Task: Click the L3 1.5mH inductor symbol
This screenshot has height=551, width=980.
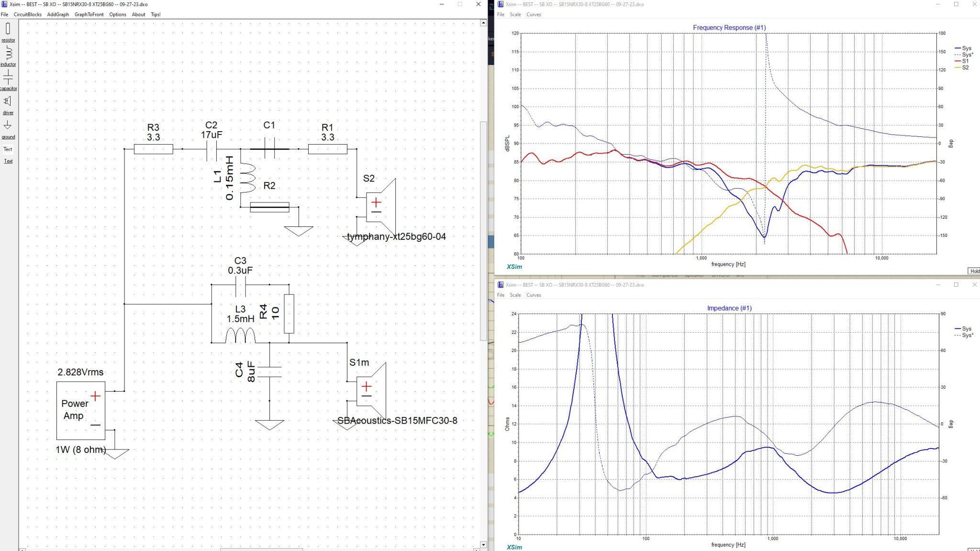Action: (x=240, y=336)
